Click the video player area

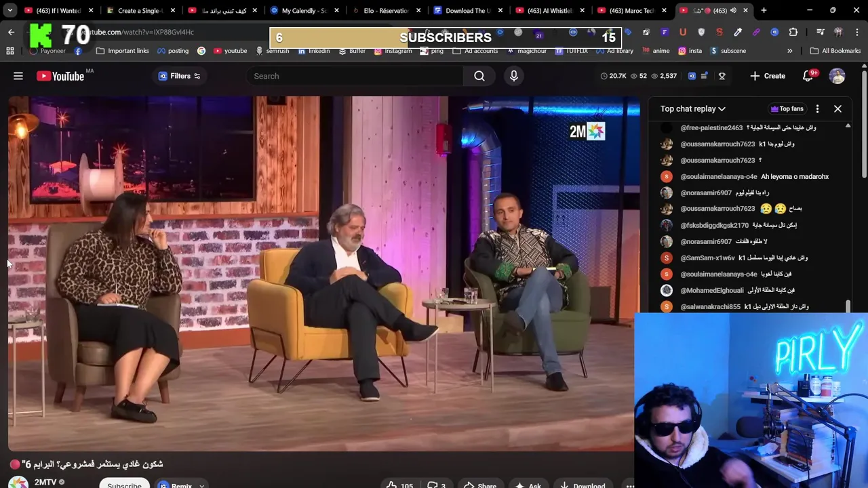(324, 273)
